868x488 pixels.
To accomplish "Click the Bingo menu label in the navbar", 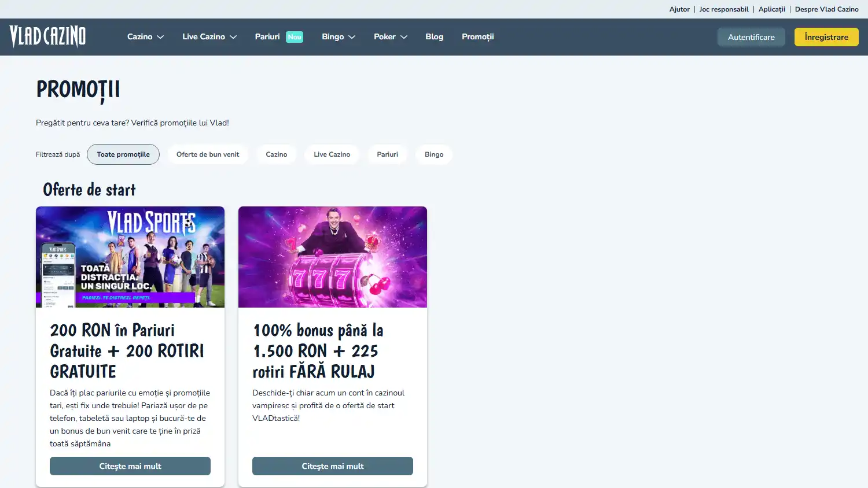I will point(333,36).
